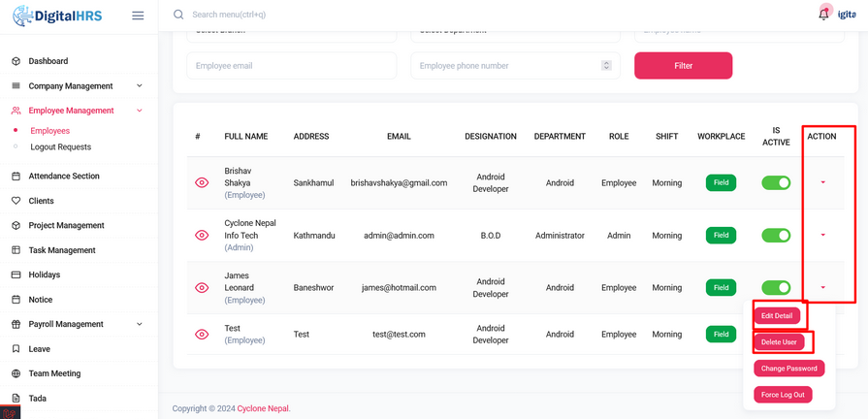Open Dashboard from the sidebar
The image size is (868, 419).
(48, 61)
